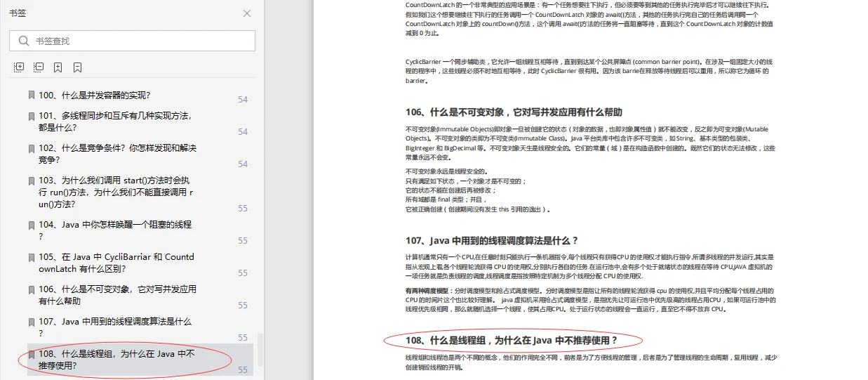The image size is (868, 380).
Task: Open bookmark 103、为什么我们调用 start()方法
Action: tap(116, 192)
